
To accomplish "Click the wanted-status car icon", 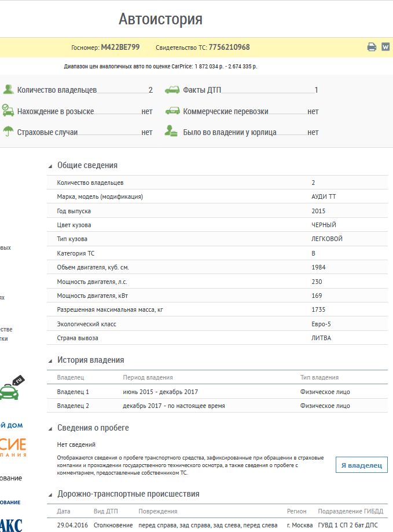I will 8,111.
